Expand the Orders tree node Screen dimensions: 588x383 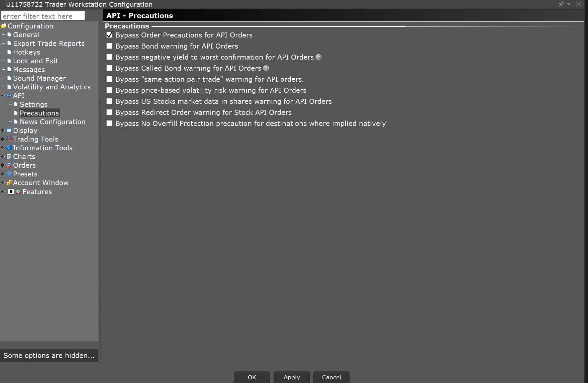coord(3,165)
